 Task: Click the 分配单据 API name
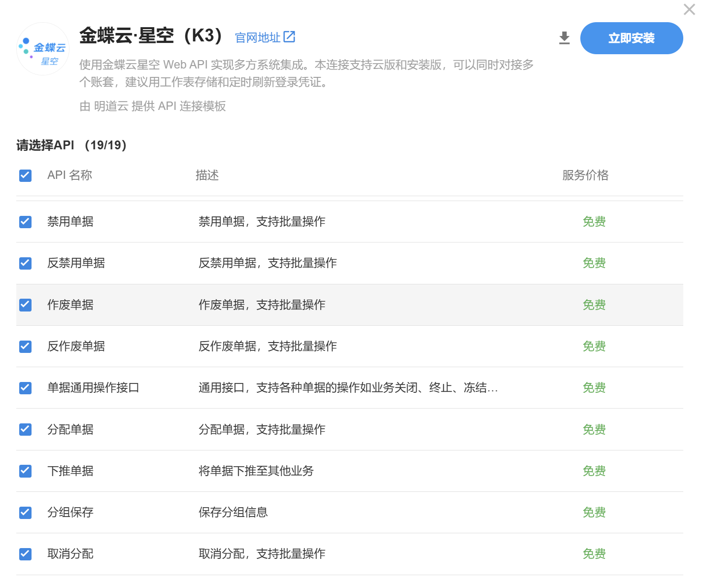[x=70, y=430]
